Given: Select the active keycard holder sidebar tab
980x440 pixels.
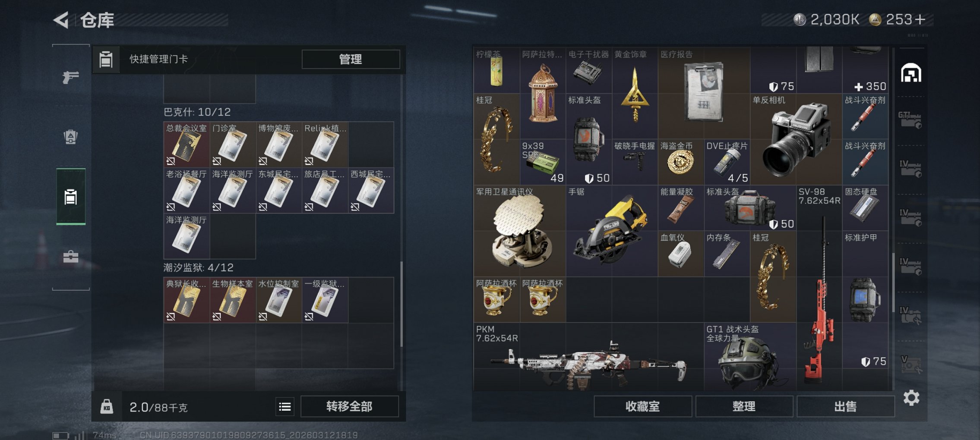Looking at the screenshot, I should [70, 197].
